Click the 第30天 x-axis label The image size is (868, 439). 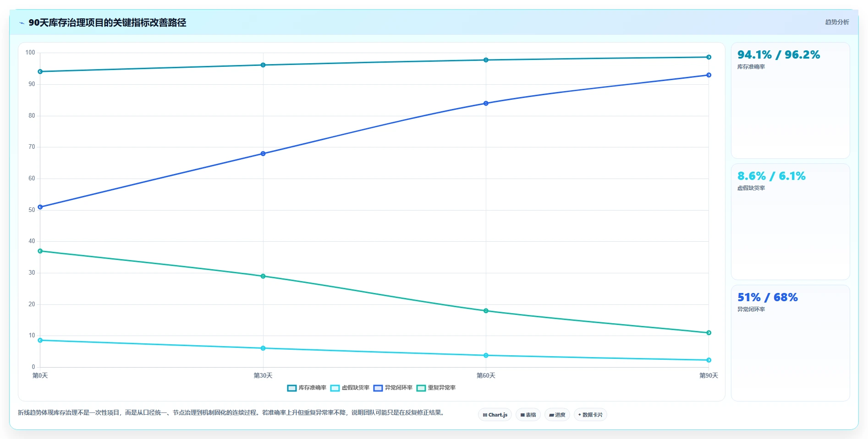pyautogui.click(x=263, y=375)
